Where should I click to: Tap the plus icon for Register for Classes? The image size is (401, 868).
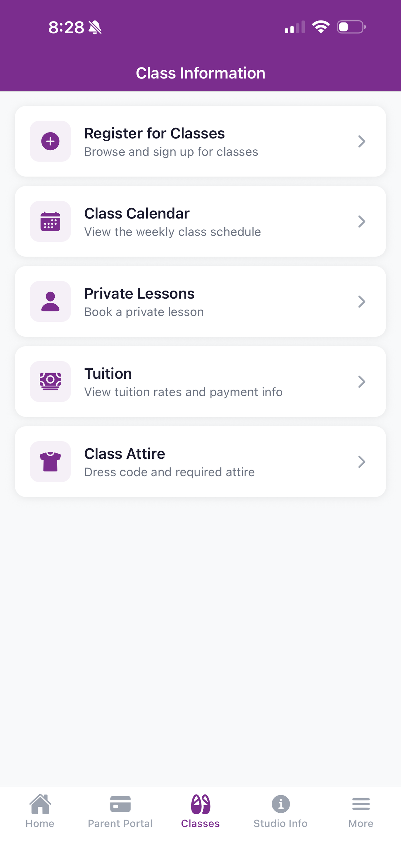pos(50,141)
